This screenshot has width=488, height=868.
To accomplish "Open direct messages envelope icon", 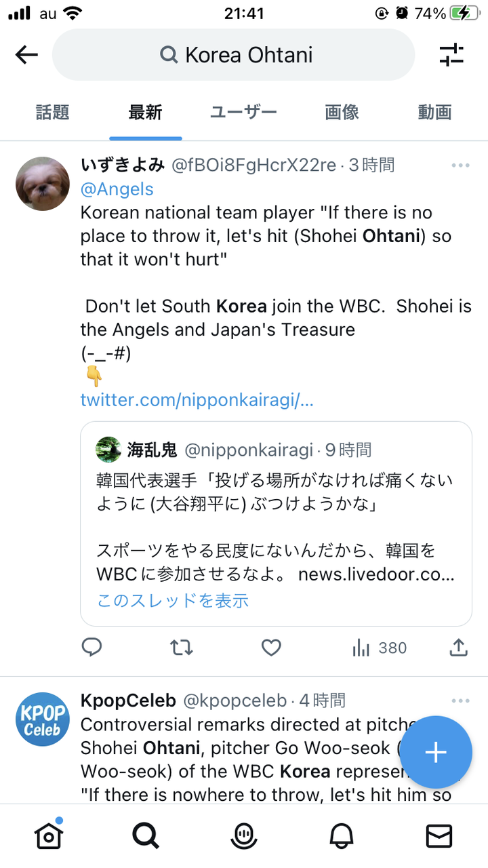I will pos(439,837).
